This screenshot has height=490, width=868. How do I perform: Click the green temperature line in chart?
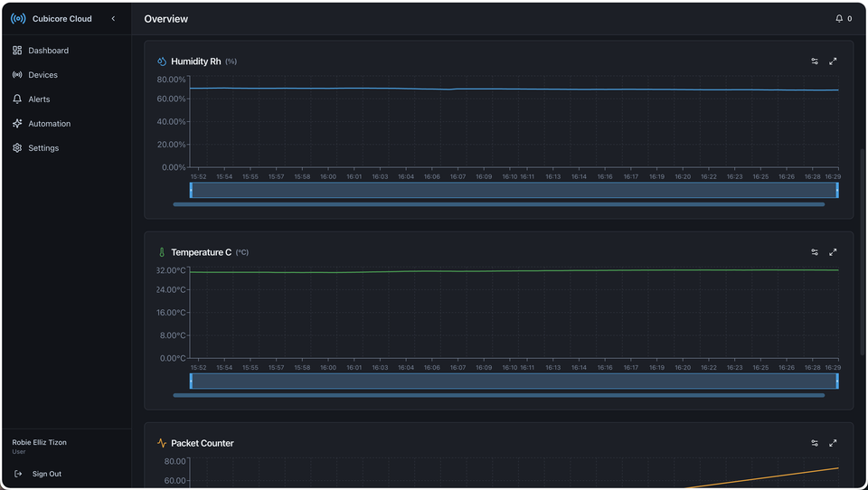point(514,270)
